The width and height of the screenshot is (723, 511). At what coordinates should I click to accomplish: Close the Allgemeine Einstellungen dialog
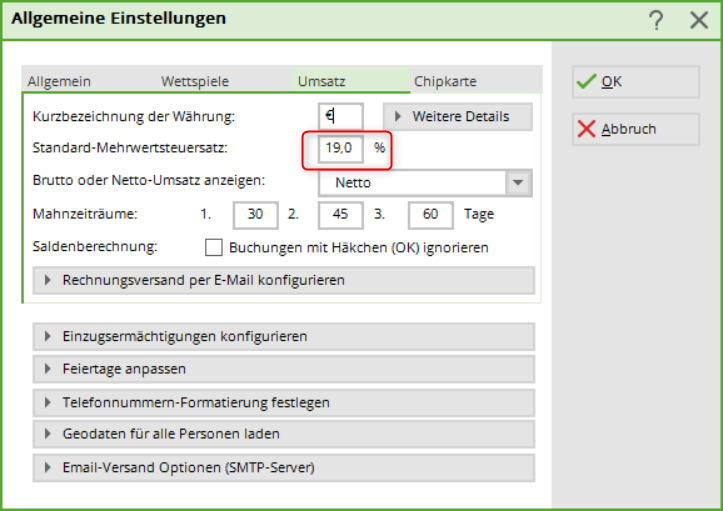tap(699, 20)
